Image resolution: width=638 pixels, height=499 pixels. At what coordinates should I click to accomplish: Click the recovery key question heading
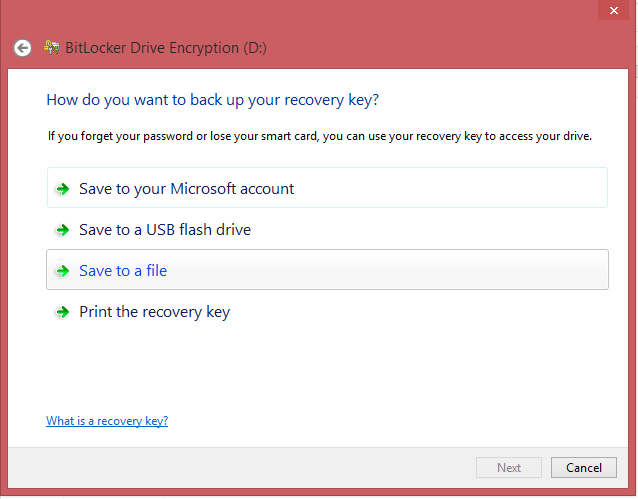(213, 100)
